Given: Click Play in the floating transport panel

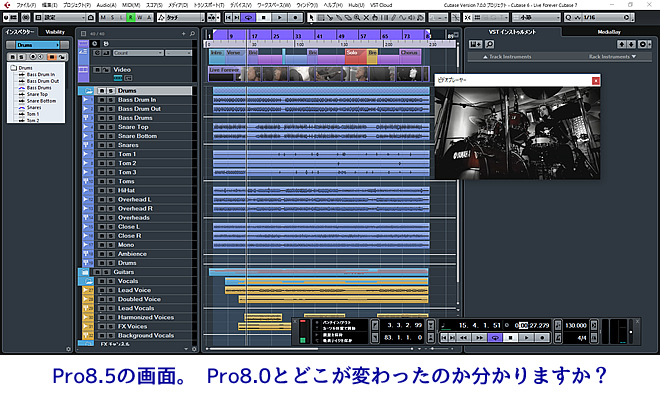Looking at the screenshot, I should coord(526,338).
